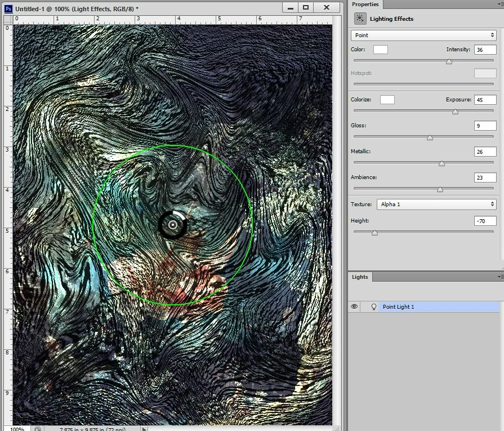The height and width of the screenshot is (431, 504).
Task: Open the Lights panel flyout menu
Action: (x=500, y=277)
